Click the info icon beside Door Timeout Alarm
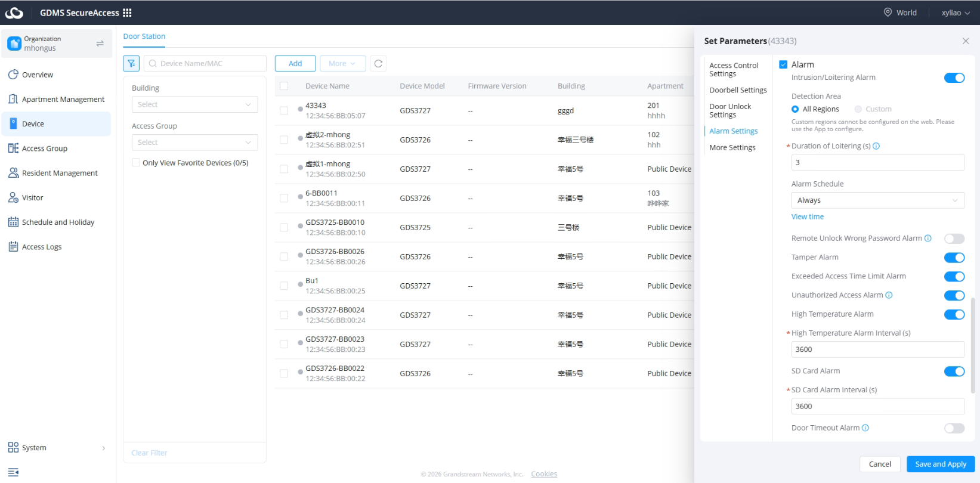The width and height of the screenshot is (980, 483). 865,428
